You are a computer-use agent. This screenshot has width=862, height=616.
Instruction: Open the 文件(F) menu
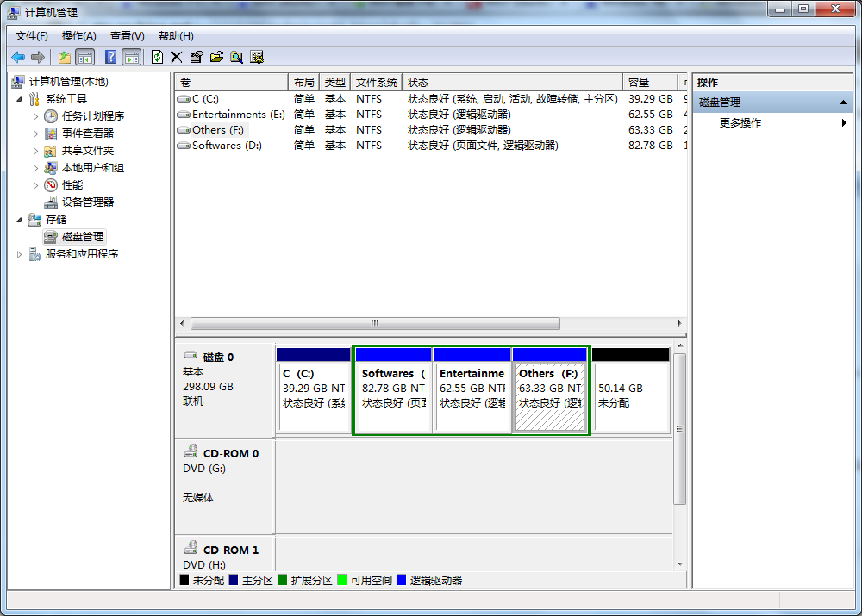click(31, 36)
